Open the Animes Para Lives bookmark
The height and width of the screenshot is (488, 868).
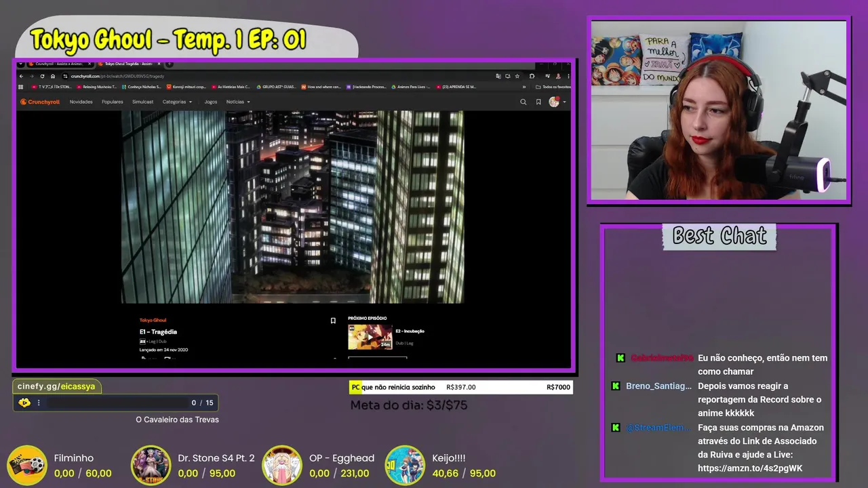[x=410, y=87]
